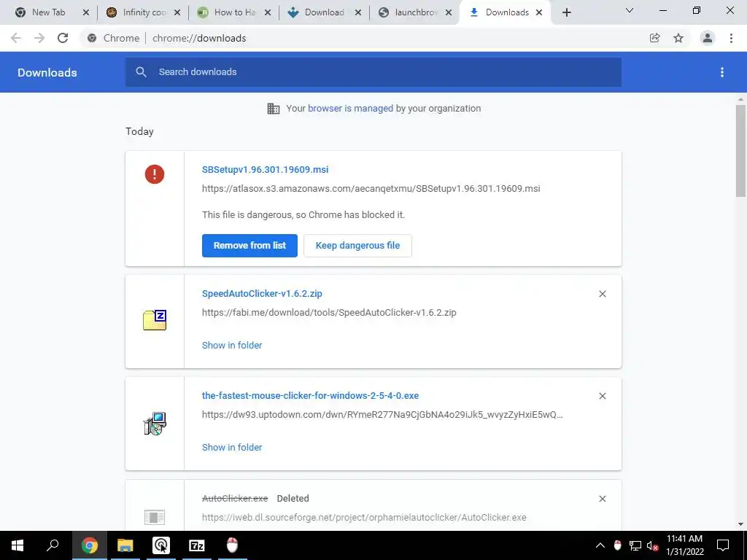Remove deleted AutoClicker.exe entry from list
Viewport: 747px width, 560px height.
coord(602,499)
